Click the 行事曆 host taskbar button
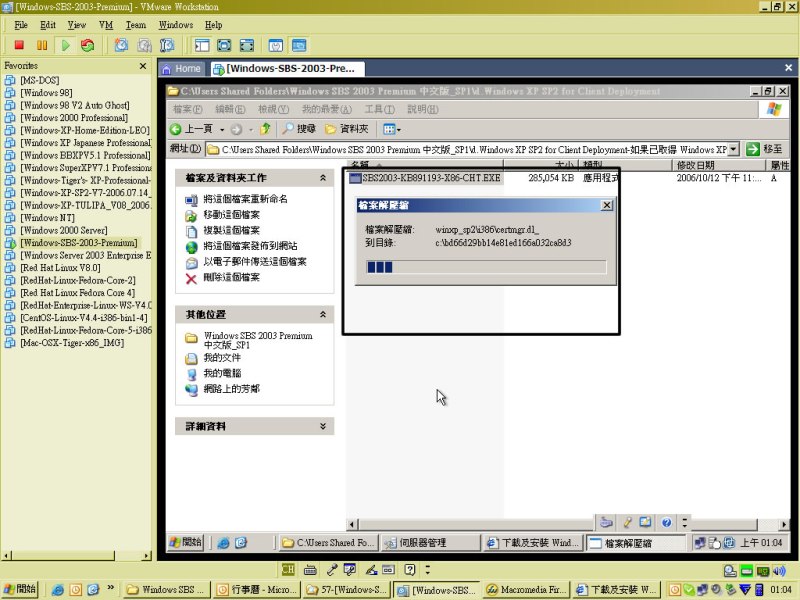Screen dimensions: 800x600 pyautogui.click(x=258, y=590)
